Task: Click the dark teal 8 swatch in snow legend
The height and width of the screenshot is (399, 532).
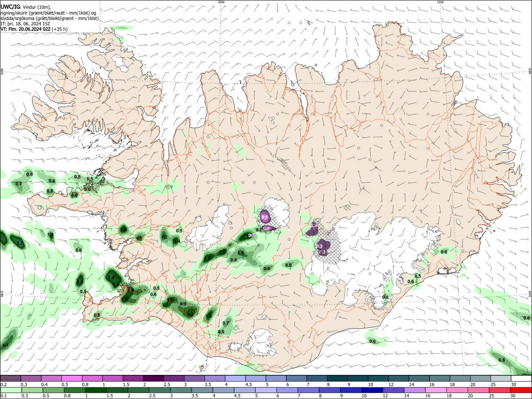Action: click(337, 378)
